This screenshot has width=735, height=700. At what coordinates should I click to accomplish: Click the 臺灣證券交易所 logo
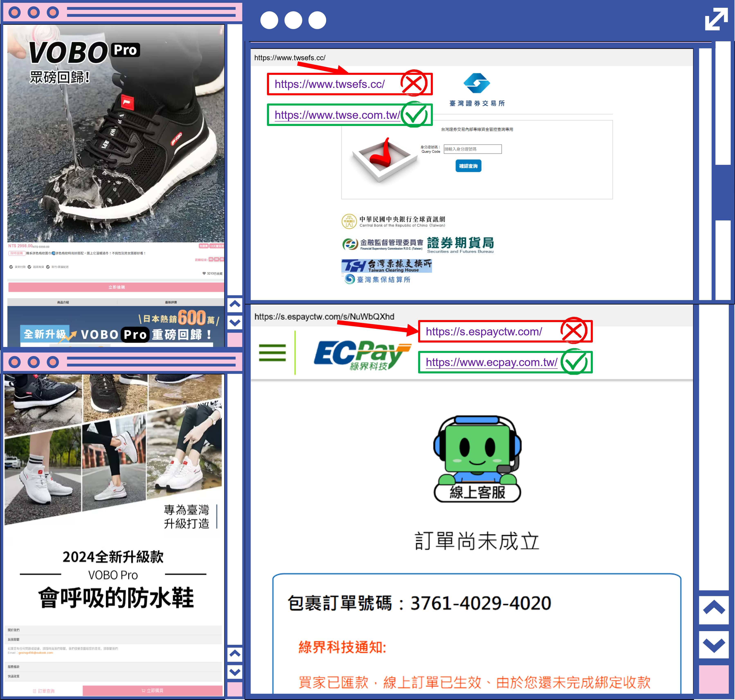click(x=477, y=90)
